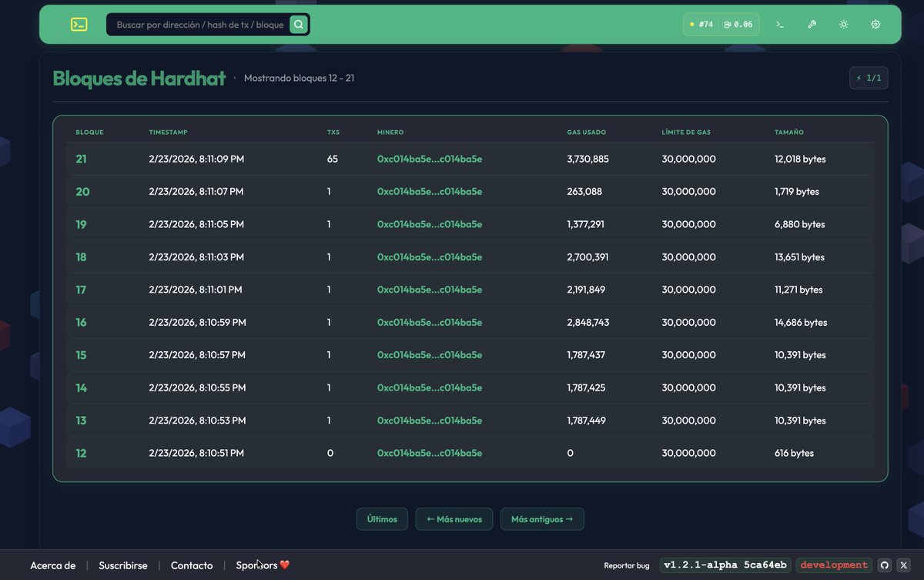Open block 13 link
This screenshot has width=924, height=580.
pyautogui.click(x=81, y=421)
